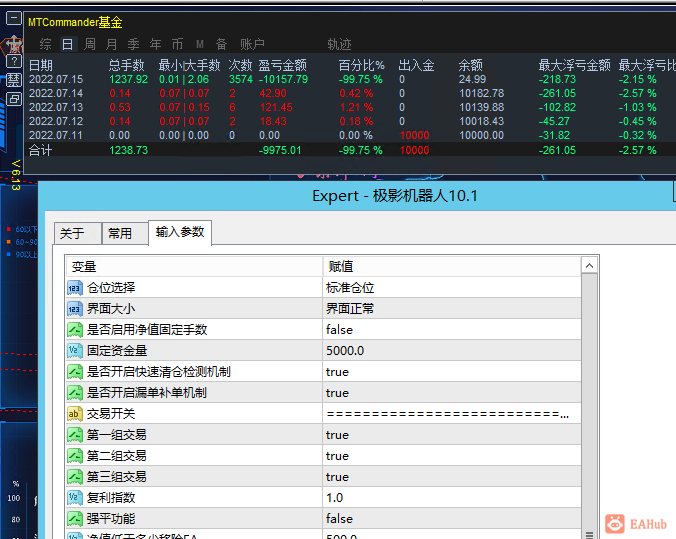Click the MTCommander基金 title text

(75, 22)
